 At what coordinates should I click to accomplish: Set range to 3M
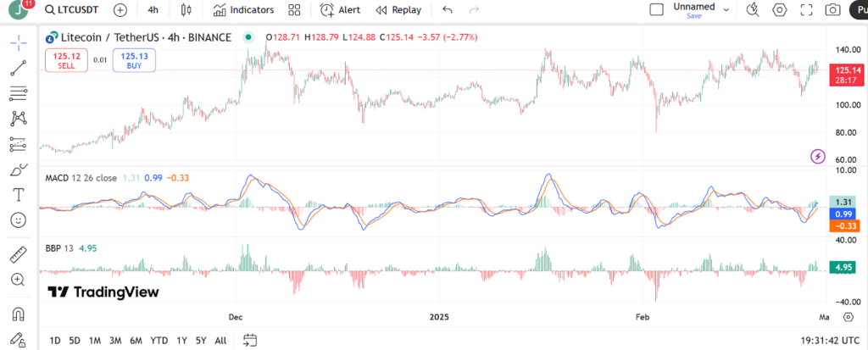coord(115,340)
